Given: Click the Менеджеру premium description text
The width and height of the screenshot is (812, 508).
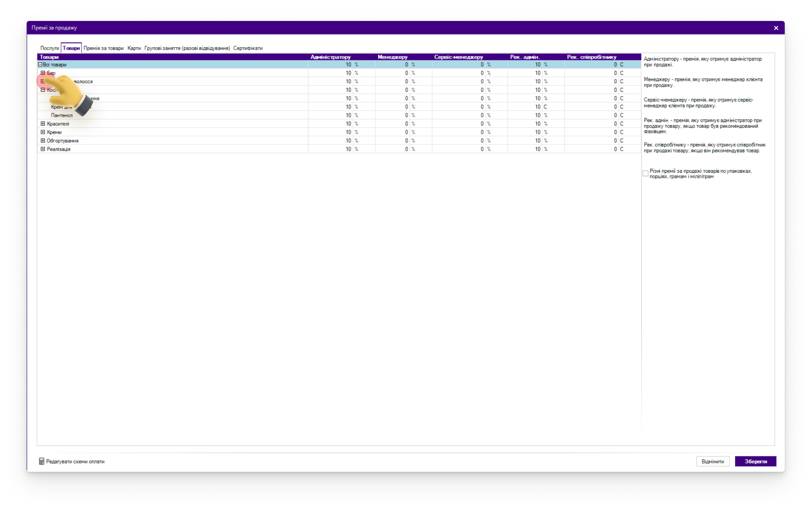Looking at the screenshot, I should click(x=703, y=82).
